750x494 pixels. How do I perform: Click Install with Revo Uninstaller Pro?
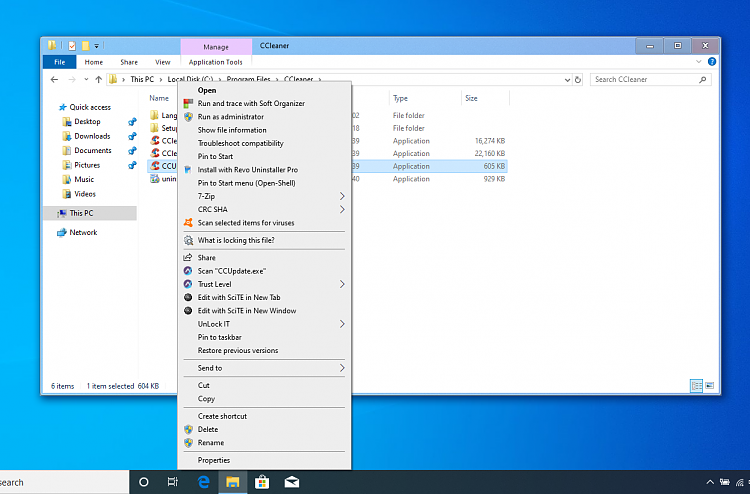(x=264, y=170)
